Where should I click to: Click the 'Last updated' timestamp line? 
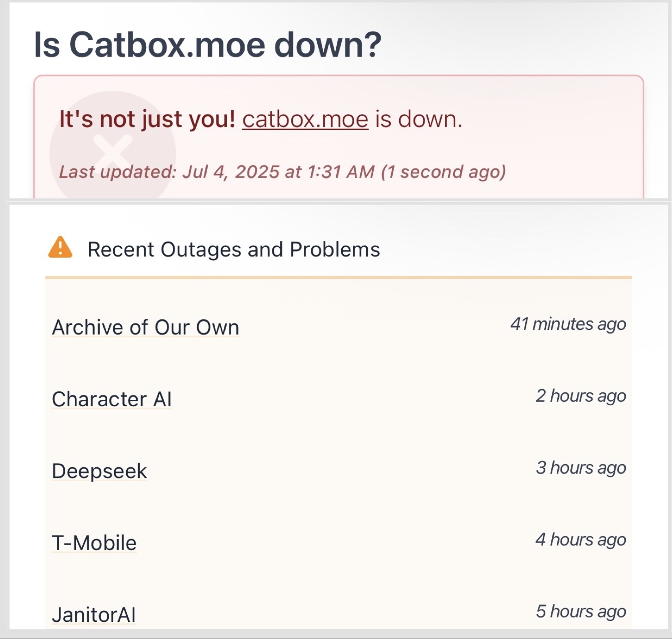click(282, 172)
